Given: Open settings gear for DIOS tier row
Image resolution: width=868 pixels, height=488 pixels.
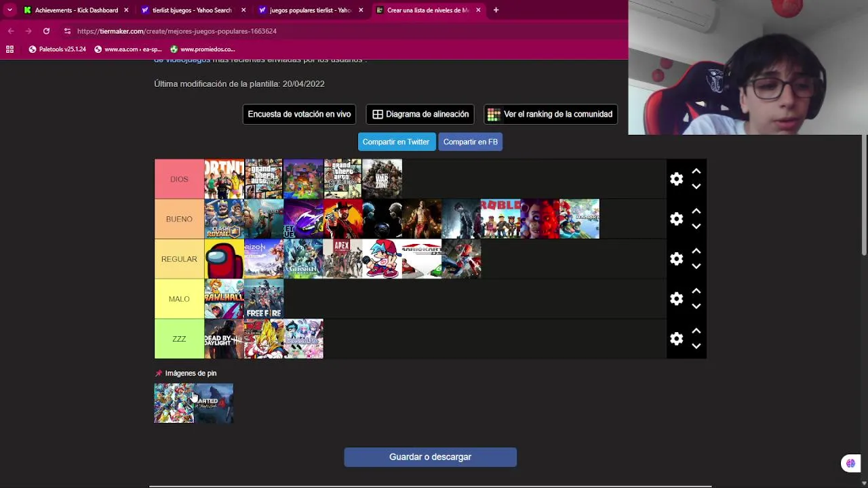Looking at the screenshot, I should [x=676, y=179].
